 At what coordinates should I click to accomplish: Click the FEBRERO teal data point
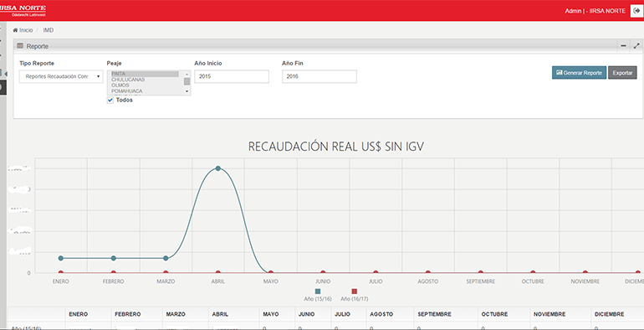114,258
